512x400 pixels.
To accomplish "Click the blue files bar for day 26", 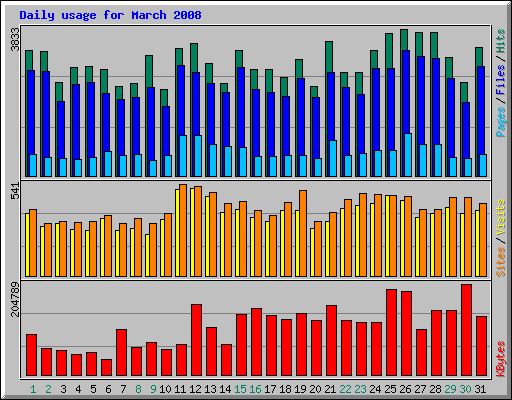I will click(x=406, y=92).
